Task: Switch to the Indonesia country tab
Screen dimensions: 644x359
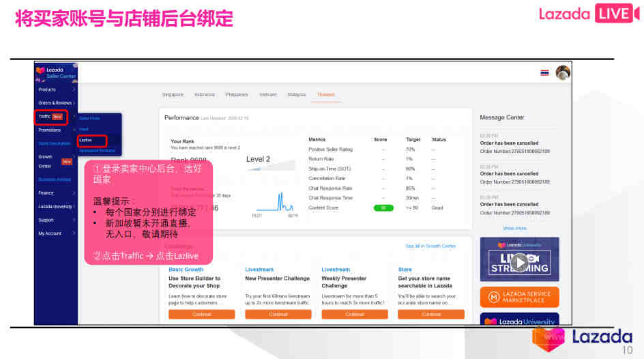Action: click(x=205, y=94)
